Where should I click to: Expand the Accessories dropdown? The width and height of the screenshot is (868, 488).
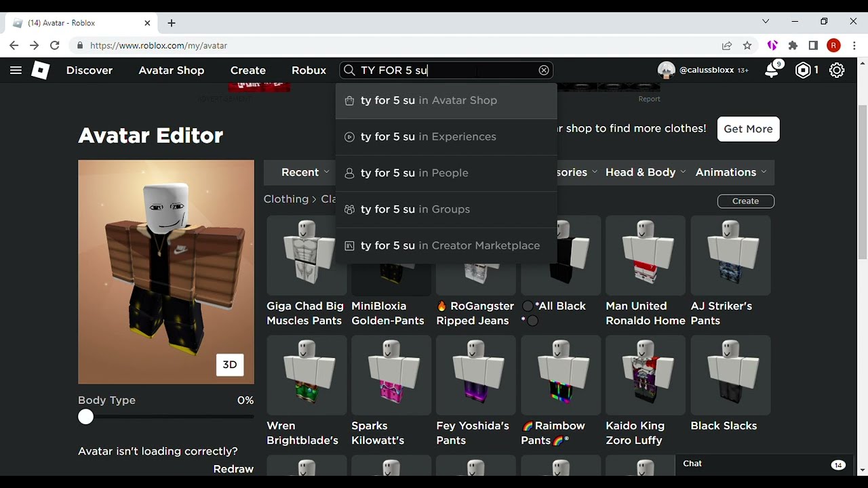pyautogui.click(x=578, y=172)
